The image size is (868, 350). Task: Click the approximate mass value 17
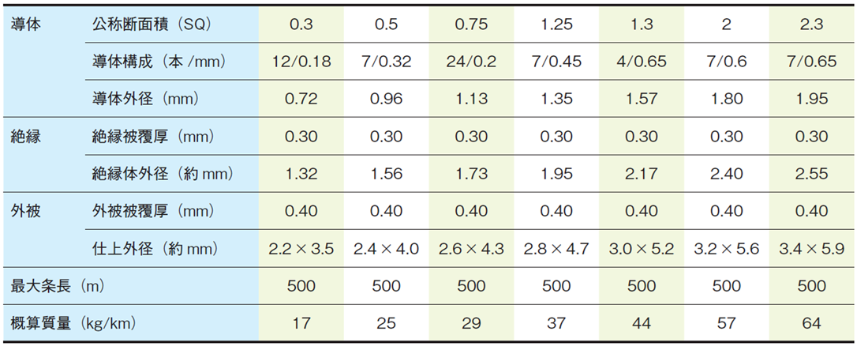(x=301, y=323)
